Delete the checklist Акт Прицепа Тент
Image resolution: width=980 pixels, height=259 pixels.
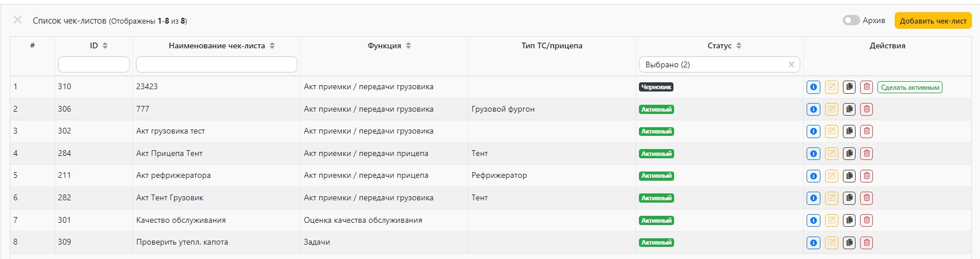click(867, 154)
